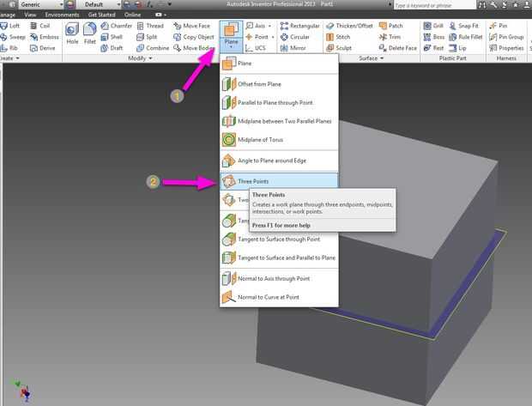Image resolution: width=532 pixels, height=406 pixels.
Task: Select the Emboss tool
Action: click(x=44, y=37)
